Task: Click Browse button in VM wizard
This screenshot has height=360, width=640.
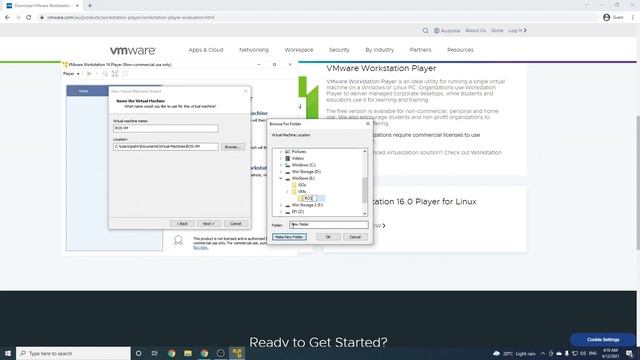Action: coord(233,147)
